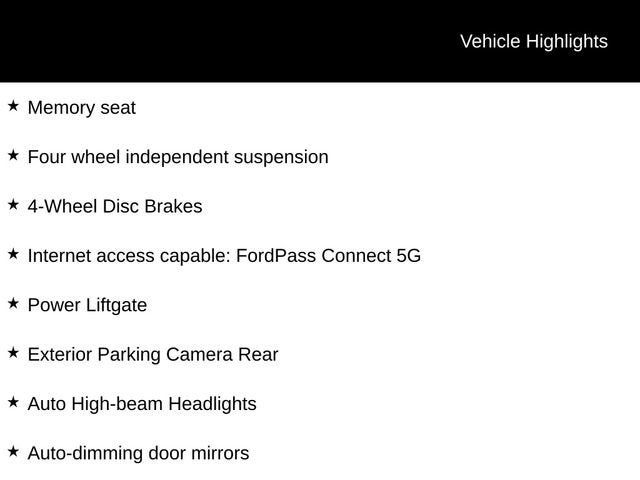Image resolution: width=640 pixels, height=480 pixels.
Task: Click the star next to Auto-dimming door mirrors
Action: (13, 451)
